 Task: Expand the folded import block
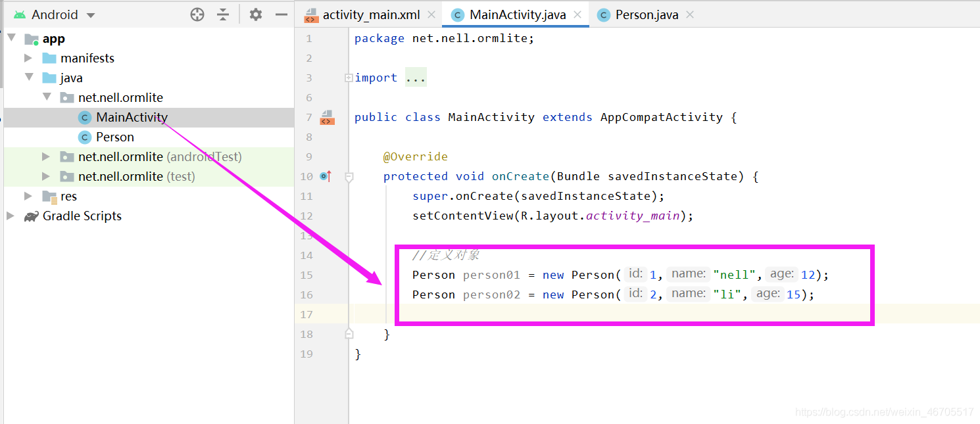click(349, 78)
